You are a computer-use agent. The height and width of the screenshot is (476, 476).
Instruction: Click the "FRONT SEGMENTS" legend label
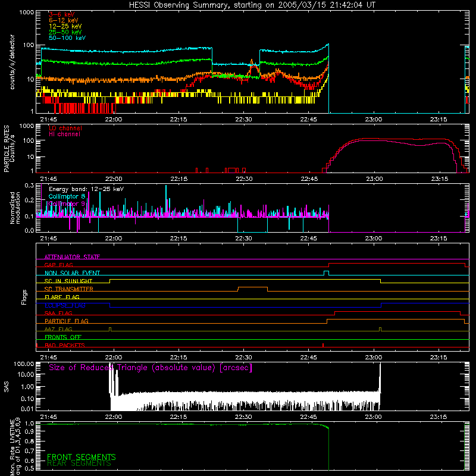tap(82, 457)
